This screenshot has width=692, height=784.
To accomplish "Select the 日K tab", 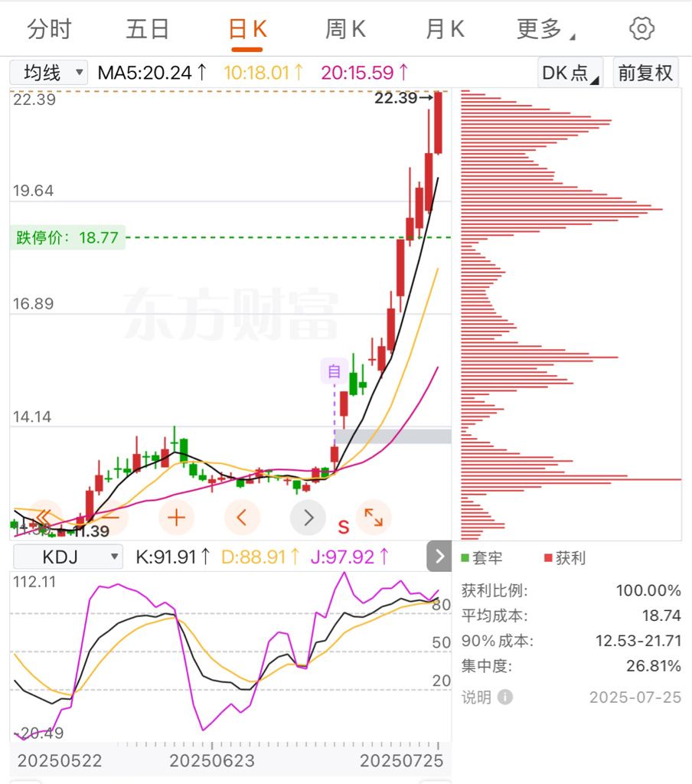I will tap(247, 29).
